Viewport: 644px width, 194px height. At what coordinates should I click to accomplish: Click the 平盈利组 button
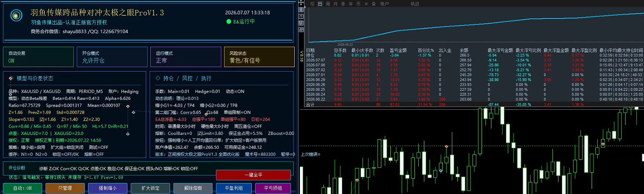234,188
